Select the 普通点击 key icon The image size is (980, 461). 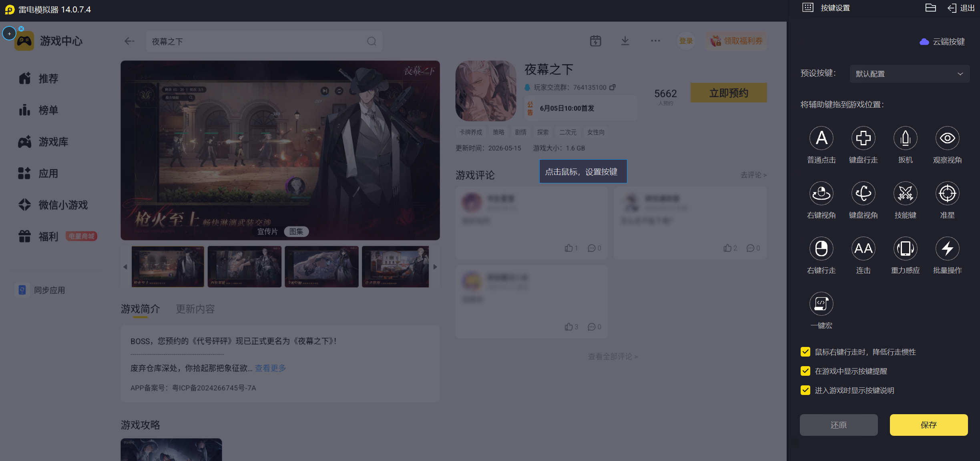821,138
